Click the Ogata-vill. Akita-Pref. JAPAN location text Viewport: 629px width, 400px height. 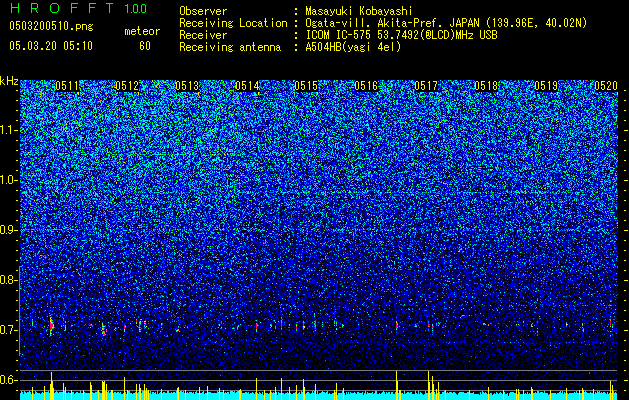tap(446, 23)
